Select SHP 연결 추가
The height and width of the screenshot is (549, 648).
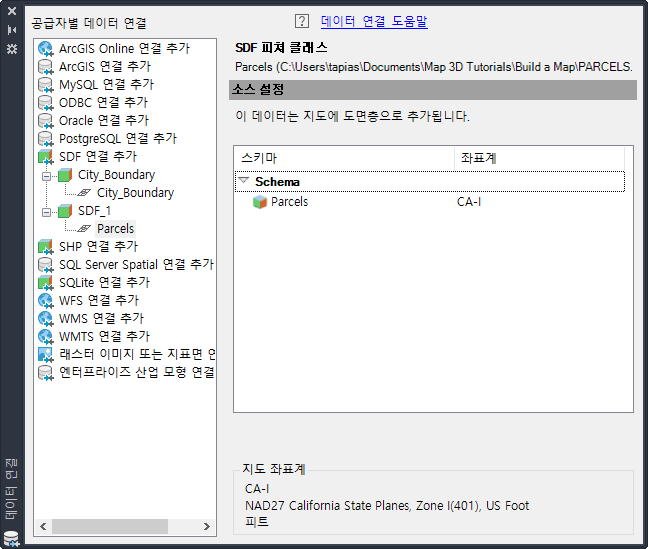(x=98, y=247)
